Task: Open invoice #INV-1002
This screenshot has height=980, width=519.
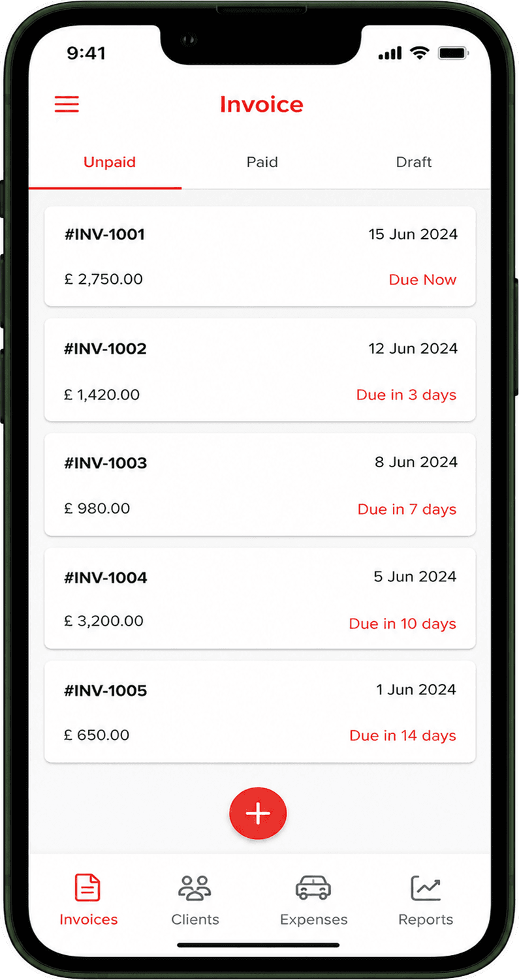Action: coord(260,371)
